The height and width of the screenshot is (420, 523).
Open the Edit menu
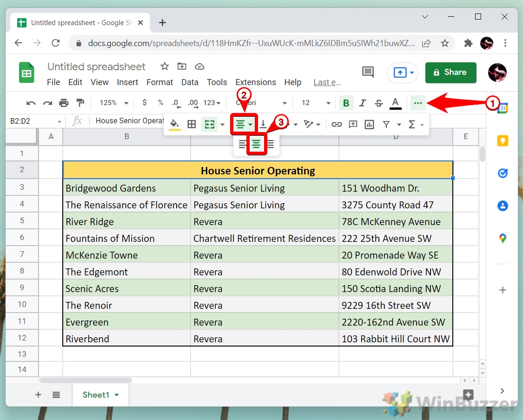point(75,82)
